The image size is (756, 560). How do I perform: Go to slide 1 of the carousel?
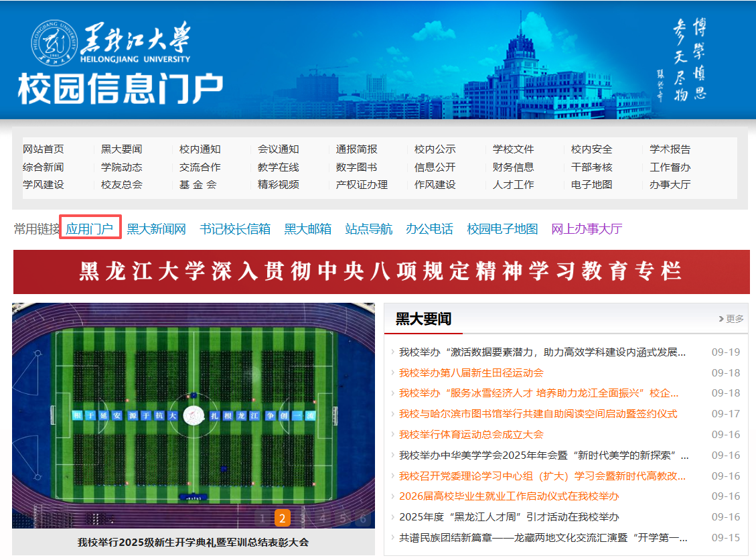[262, 518]
